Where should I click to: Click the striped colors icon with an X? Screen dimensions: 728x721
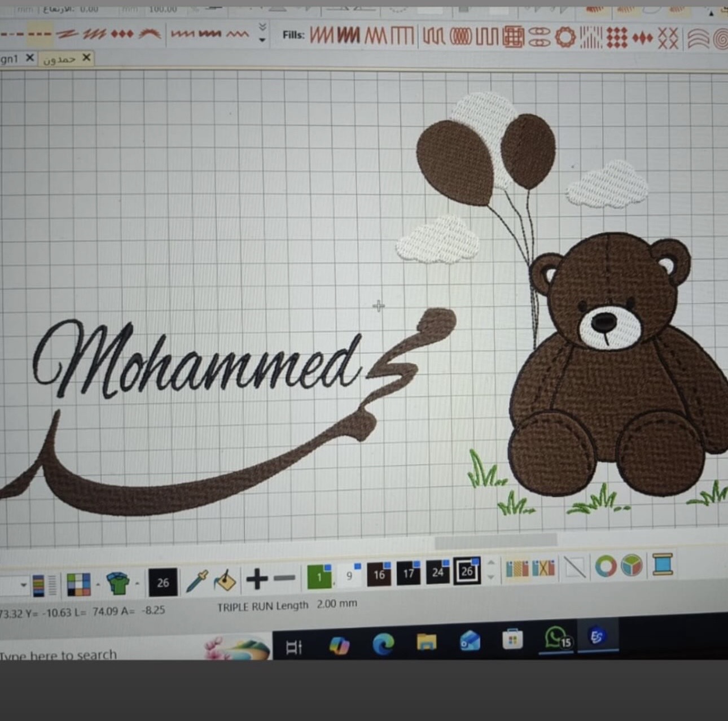[543, 568]
